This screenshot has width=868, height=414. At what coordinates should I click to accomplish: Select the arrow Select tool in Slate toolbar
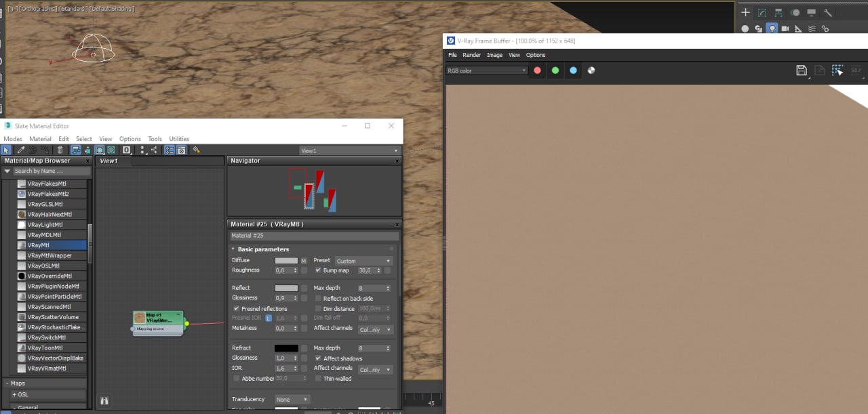pyautogui.click(x=6, y=150)
